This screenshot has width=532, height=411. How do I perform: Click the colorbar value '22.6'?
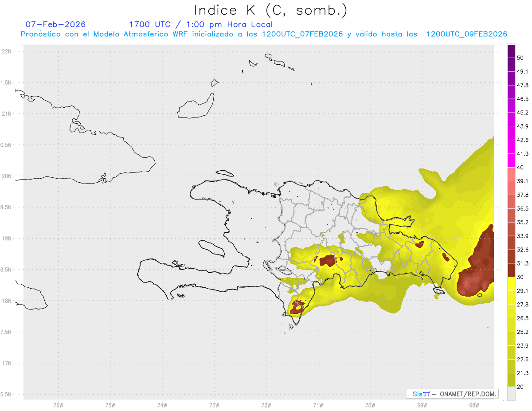pyautogui.click(x=523, y=360)
